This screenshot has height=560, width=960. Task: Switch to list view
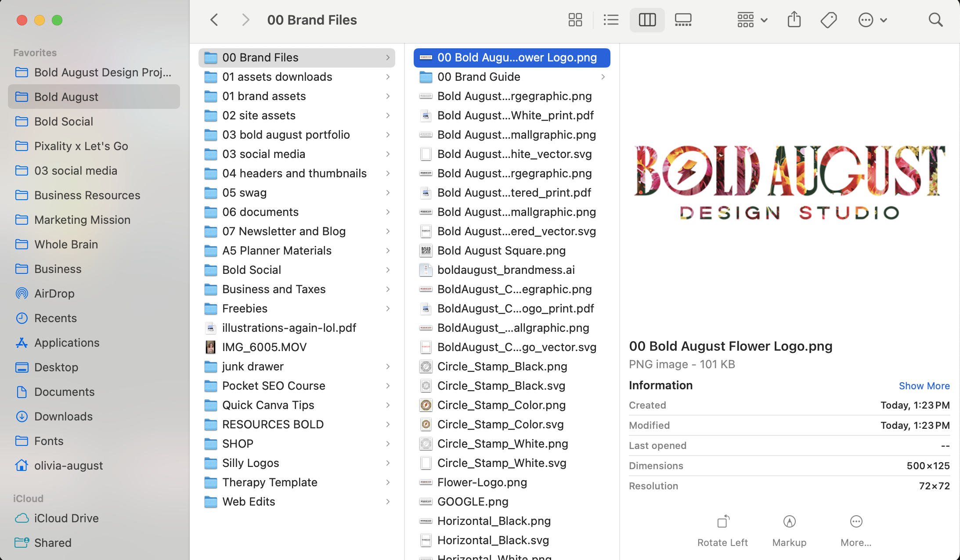click(x=611, y=20)
